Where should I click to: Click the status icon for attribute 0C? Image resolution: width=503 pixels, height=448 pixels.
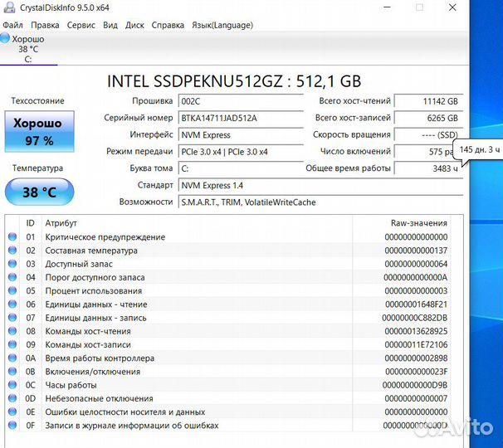(x=12, y=385)
